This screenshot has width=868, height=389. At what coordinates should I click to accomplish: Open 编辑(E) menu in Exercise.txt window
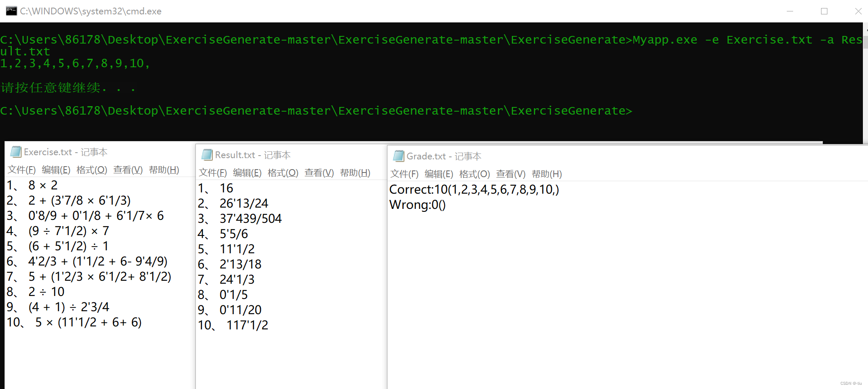[x=56, y=170]
